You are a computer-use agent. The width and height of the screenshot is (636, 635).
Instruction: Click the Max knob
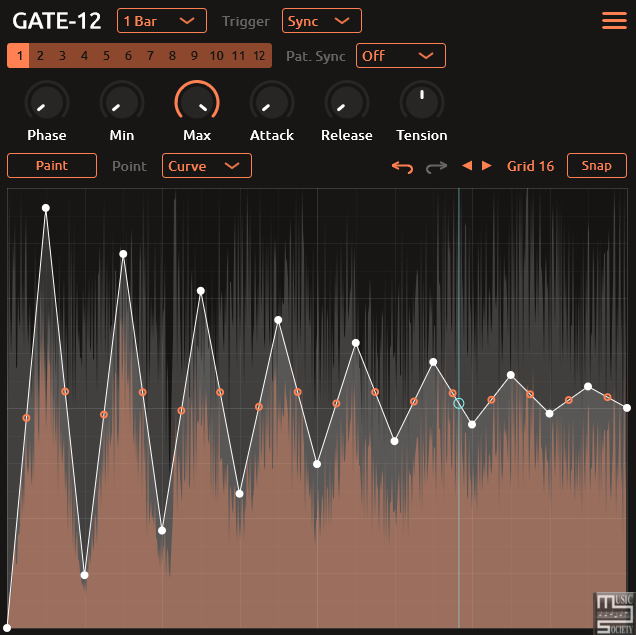pos(197,102)
